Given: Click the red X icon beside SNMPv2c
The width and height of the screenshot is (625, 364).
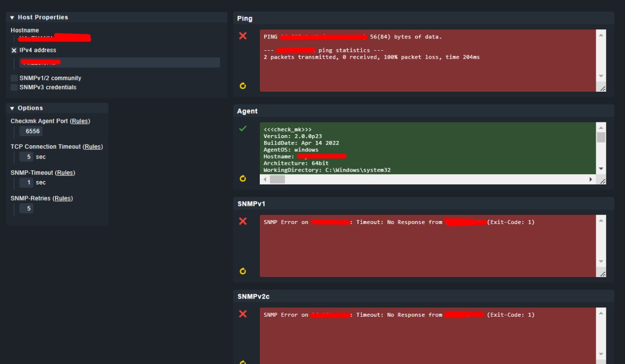Looking at the screenshot, I should pyautogui.click(x=243, y=314).
